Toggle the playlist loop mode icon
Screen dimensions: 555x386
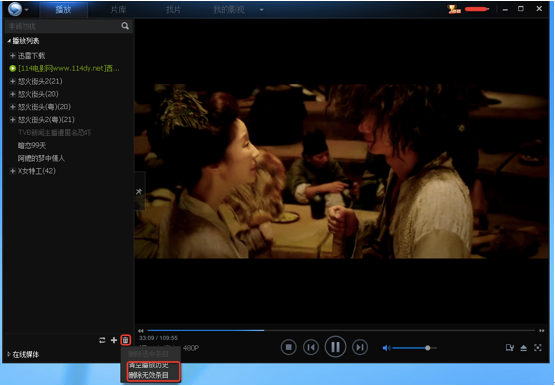pyautogui.click(x=102, y=340)
